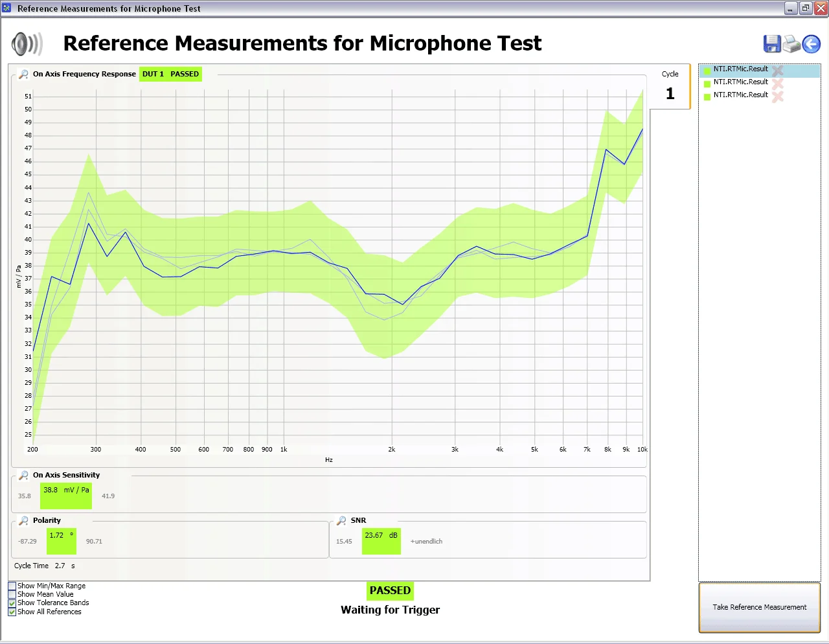The width and height of the screenshot is (829, 644).
Task: Enable Show Min/Max Range
Action: point(12,585)
